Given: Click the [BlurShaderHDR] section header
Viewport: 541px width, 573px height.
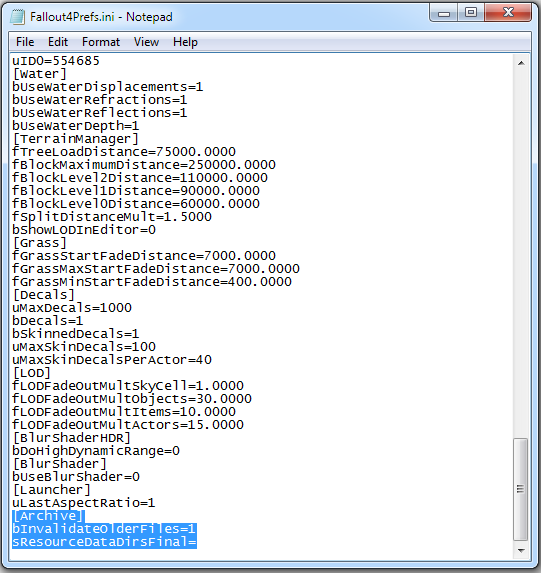Looking at the screenshot, I should coord(72,438).
